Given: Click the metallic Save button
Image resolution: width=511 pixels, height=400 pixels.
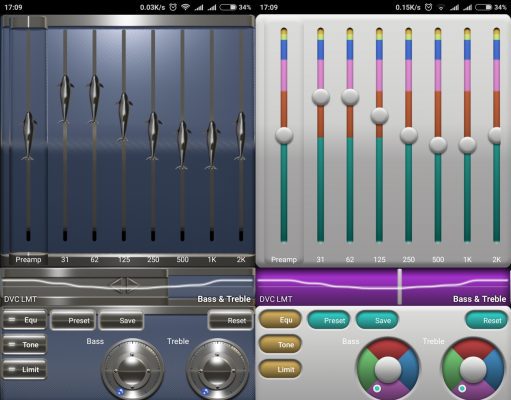Looking at the screenshot, I should (121, 320).
